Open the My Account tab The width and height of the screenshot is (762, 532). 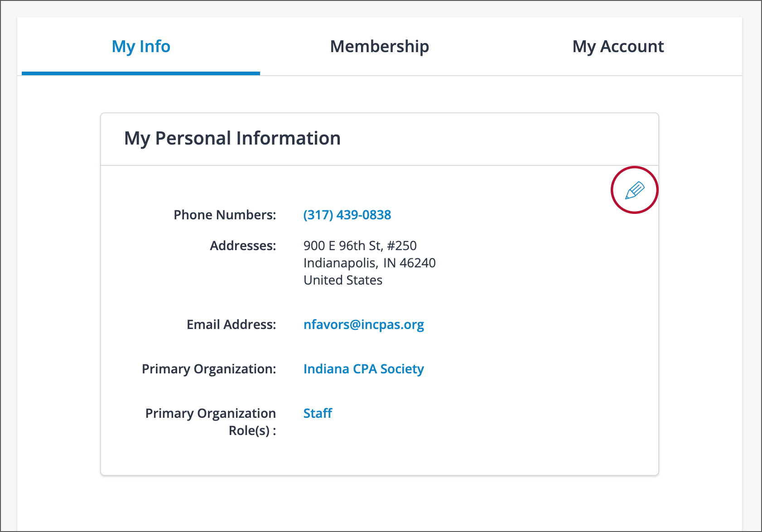coord(618,47)
